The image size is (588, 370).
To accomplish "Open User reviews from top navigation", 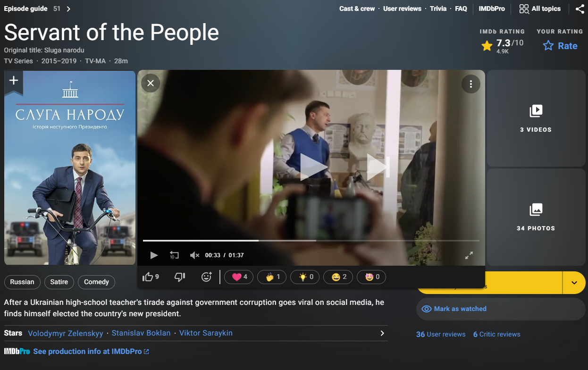I will [402, 8].
